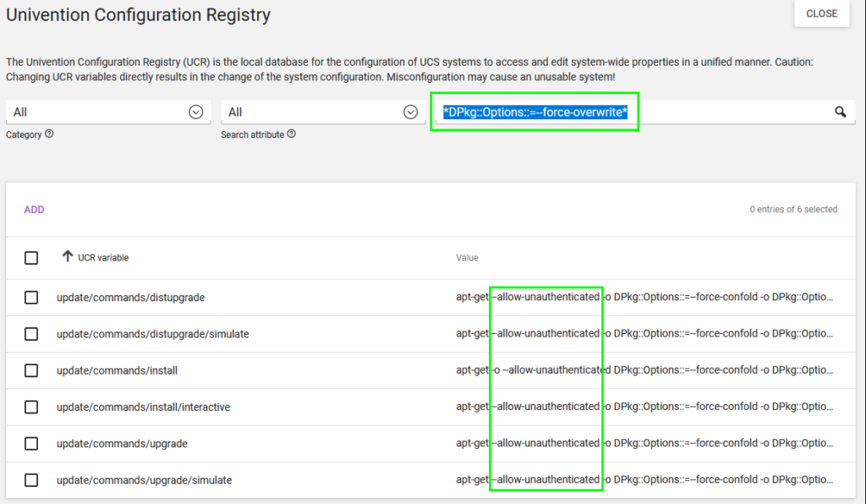This screenshot has height=504, width=866.
Task: Click the Value column header
Action: [x=467, y=258]
